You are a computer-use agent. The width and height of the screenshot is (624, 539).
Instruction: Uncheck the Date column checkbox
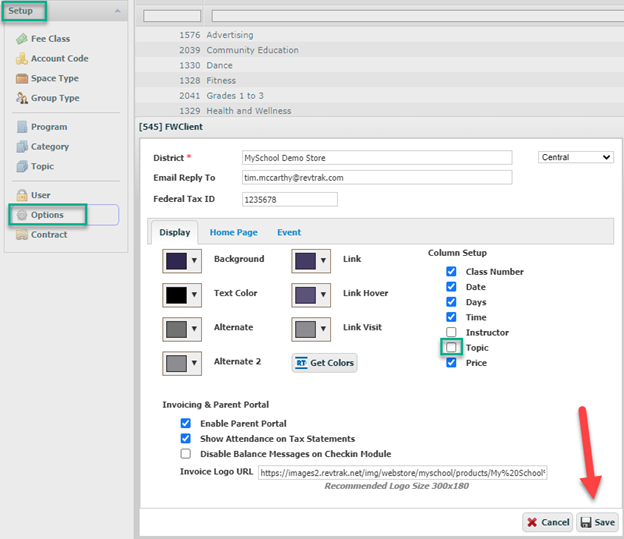point(451,287)
